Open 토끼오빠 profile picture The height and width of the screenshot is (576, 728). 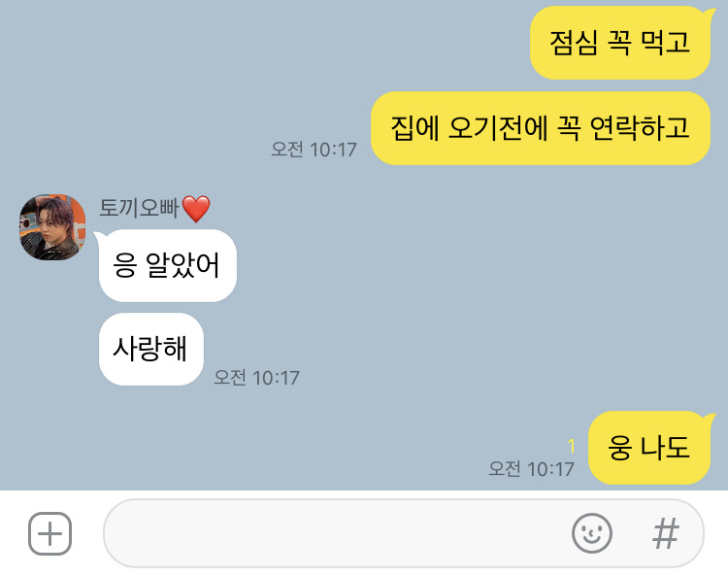pyautogui.click(x=52, y=227)
